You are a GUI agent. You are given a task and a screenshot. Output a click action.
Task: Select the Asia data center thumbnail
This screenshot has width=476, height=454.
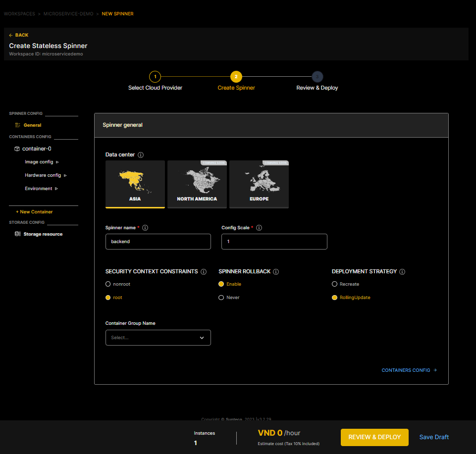pos(135,184)
